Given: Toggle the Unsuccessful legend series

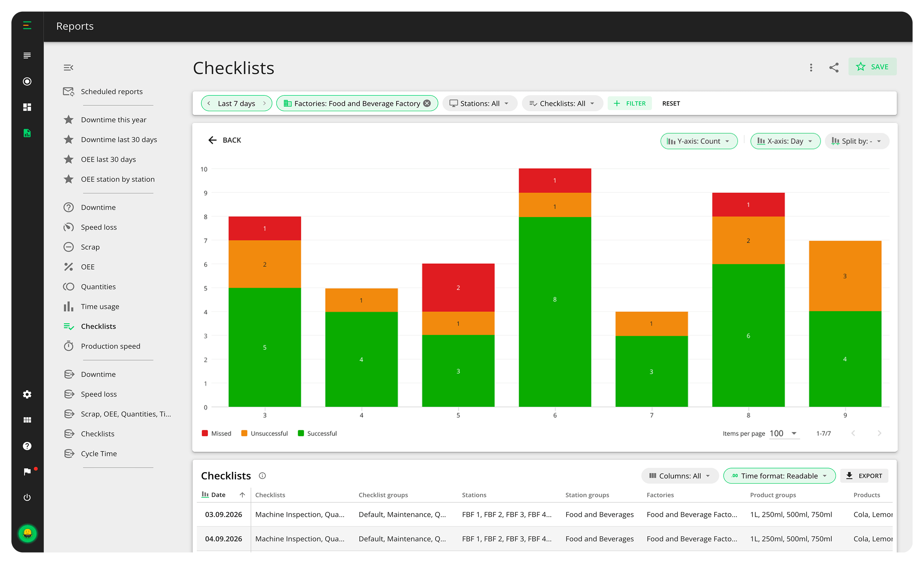Looking at the screenshot, I should click(x=264, y=433).
